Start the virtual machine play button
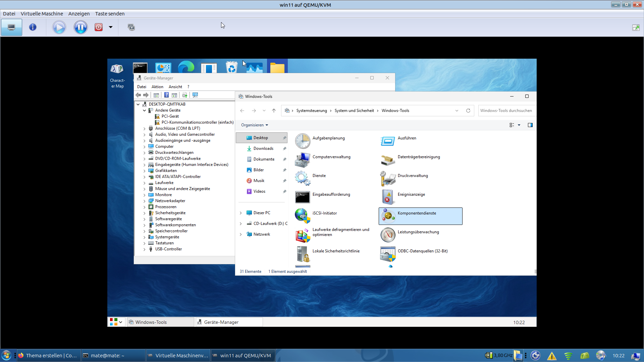 point(59,27)
